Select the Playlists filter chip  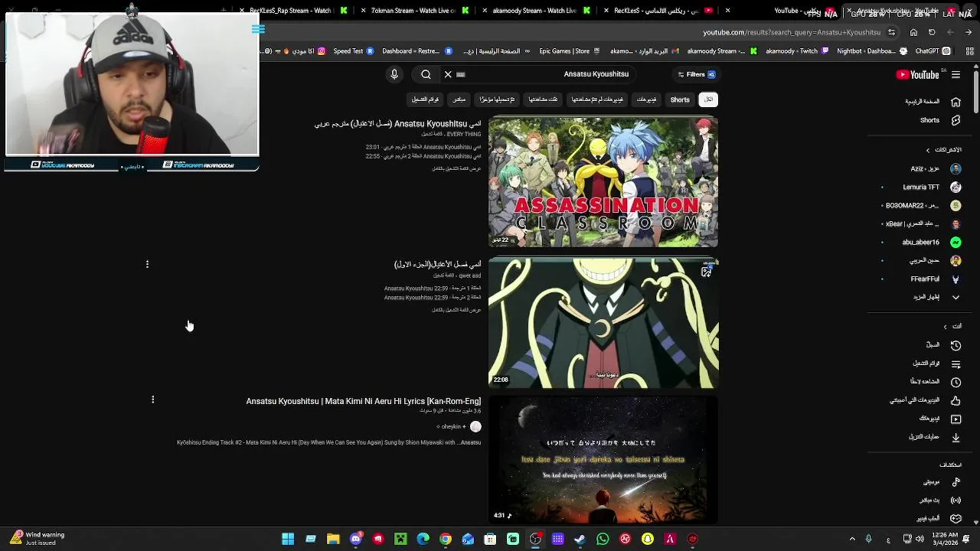425,99
